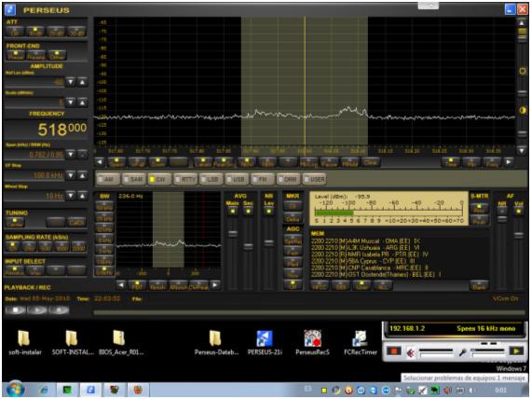This screenshot has height=399, width=532.
Task: Decrease the Wheel Step 10 Hz value
Action: click(x=71, y=196)
